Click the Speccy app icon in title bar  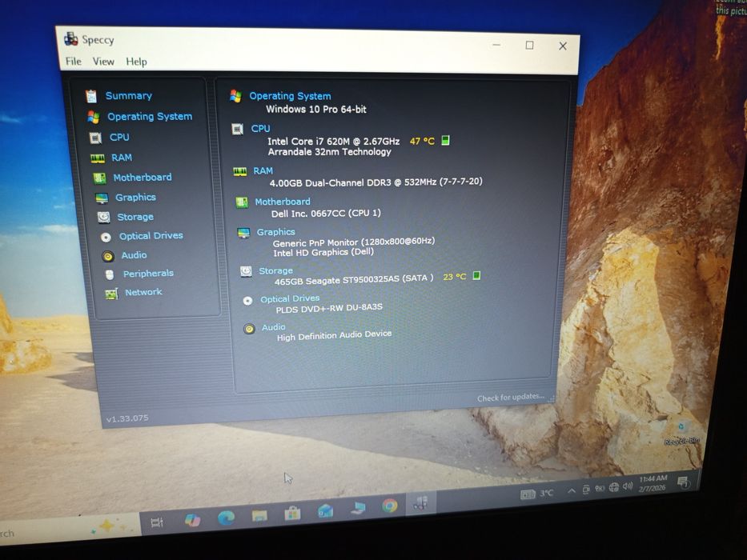71,38
